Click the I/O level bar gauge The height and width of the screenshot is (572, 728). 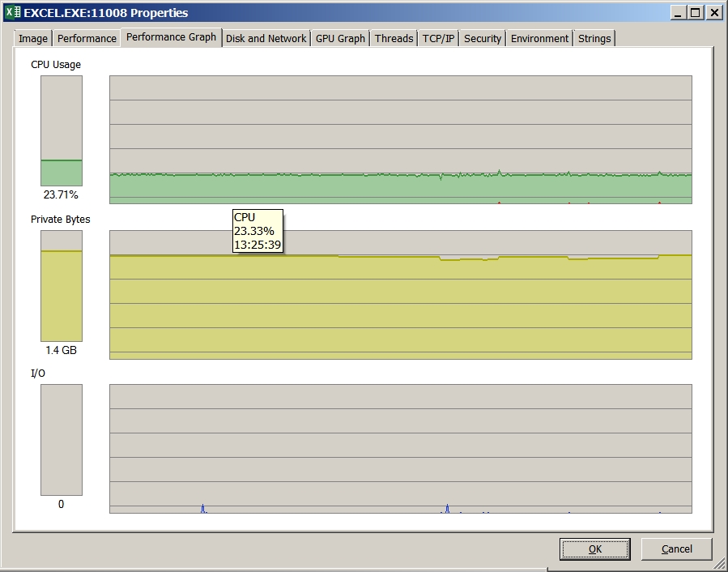pos(62,440)
